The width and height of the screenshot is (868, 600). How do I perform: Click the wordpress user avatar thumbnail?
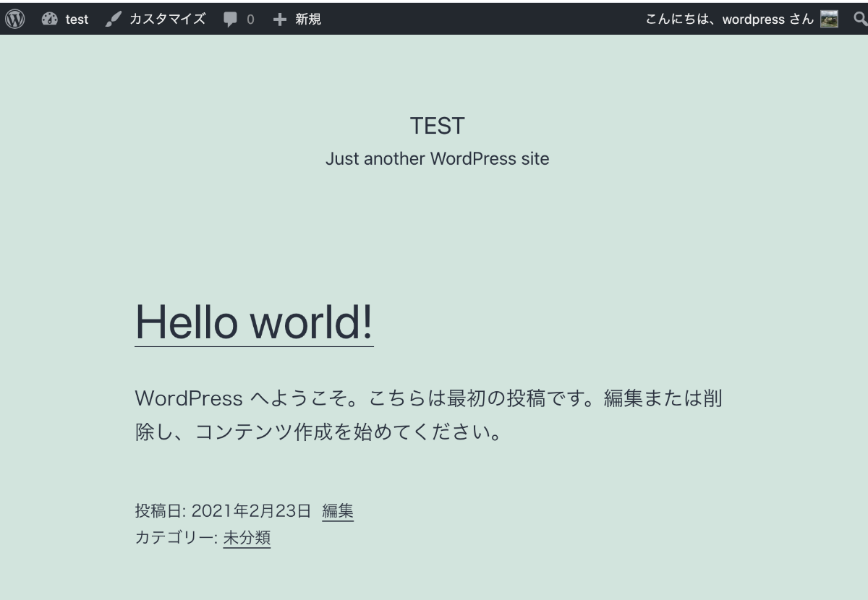tap(830, 20)
